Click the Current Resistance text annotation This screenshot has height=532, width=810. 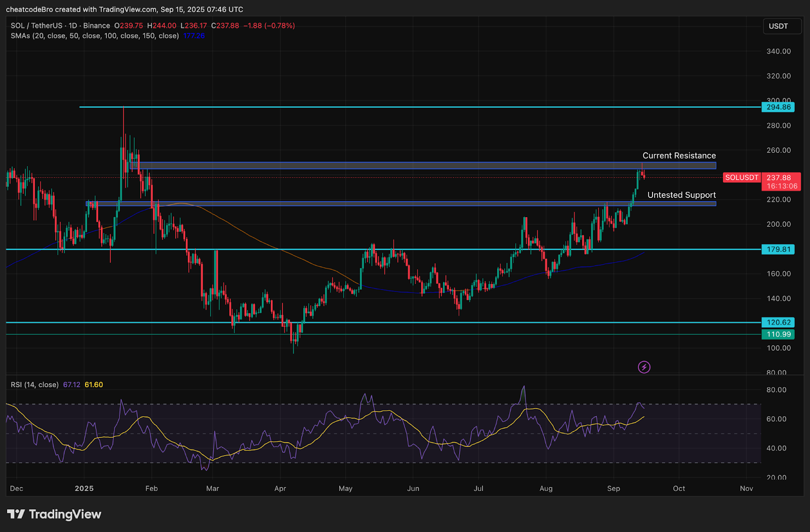pyautogui.click(x=679, y=155)
